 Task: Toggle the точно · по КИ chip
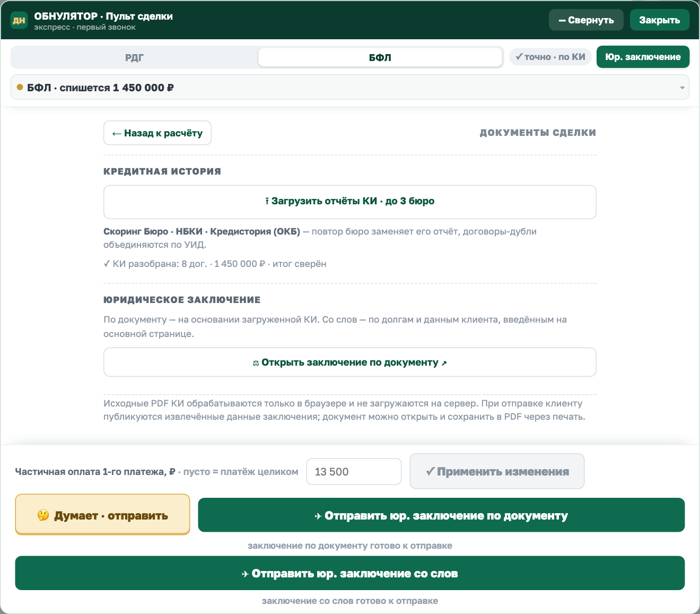click(550, 57)
